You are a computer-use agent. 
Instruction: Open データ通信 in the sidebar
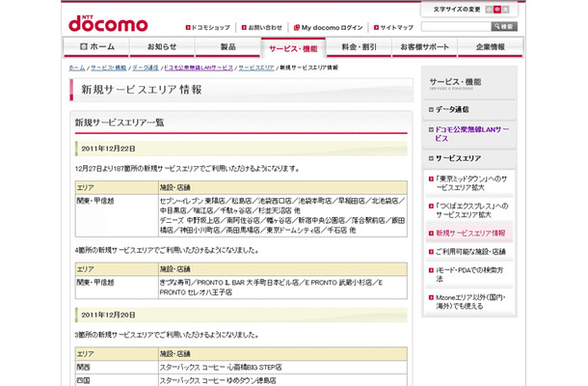tap(452, 110)
